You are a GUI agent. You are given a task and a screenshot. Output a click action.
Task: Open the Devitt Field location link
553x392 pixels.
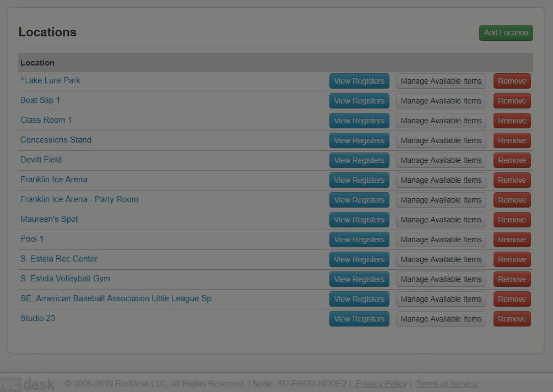point(41,160)
